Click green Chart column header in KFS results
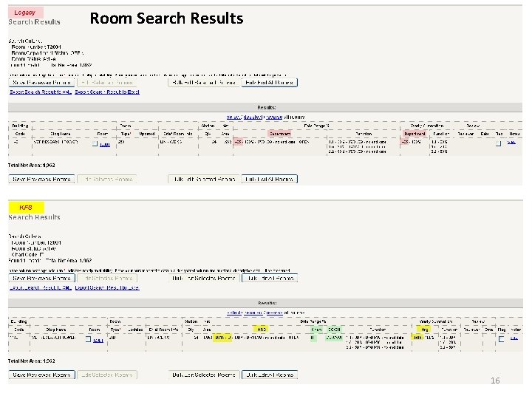The image size is (532, 399). point(316,330)
